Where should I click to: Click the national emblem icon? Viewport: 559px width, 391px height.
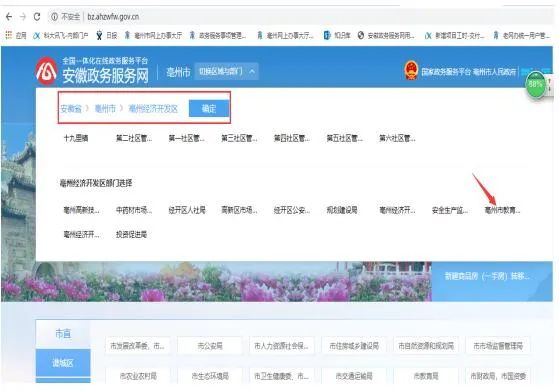(411, 71)
